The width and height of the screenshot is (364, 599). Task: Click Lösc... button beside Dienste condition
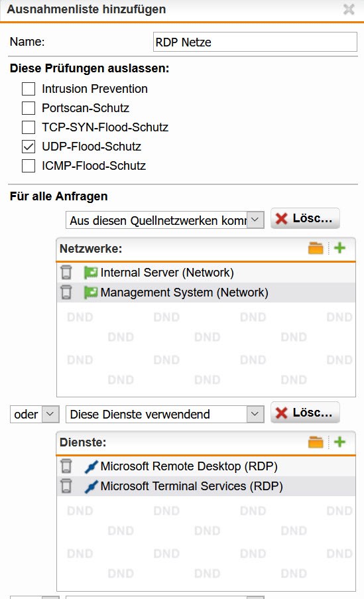click(305, 413)
